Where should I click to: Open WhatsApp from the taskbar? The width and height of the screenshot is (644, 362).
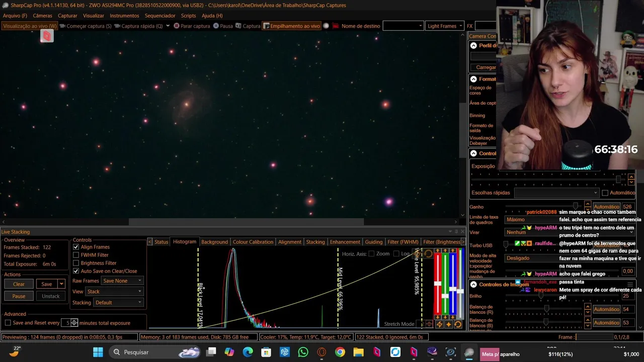[303, 352]
